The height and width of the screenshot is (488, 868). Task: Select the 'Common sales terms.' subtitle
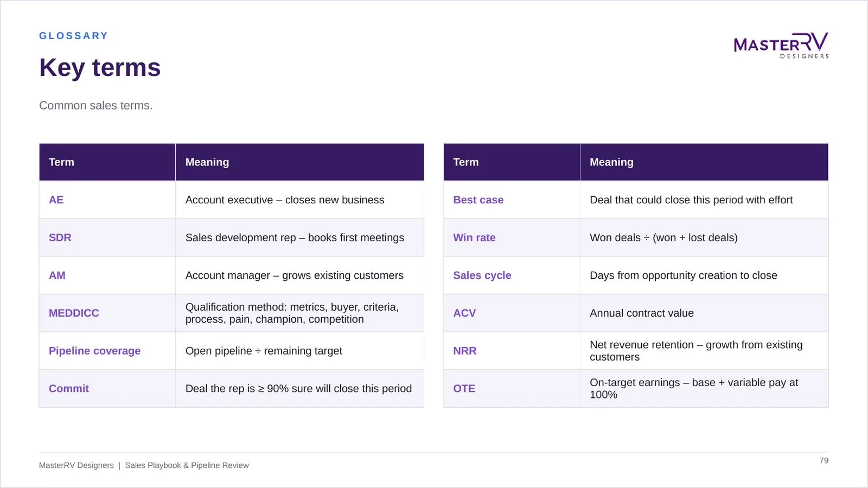point(95,105)
